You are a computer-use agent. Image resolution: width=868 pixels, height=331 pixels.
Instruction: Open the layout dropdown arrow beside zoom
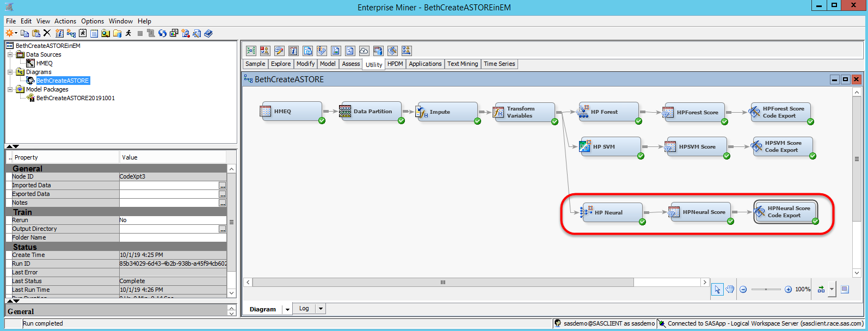832,289
